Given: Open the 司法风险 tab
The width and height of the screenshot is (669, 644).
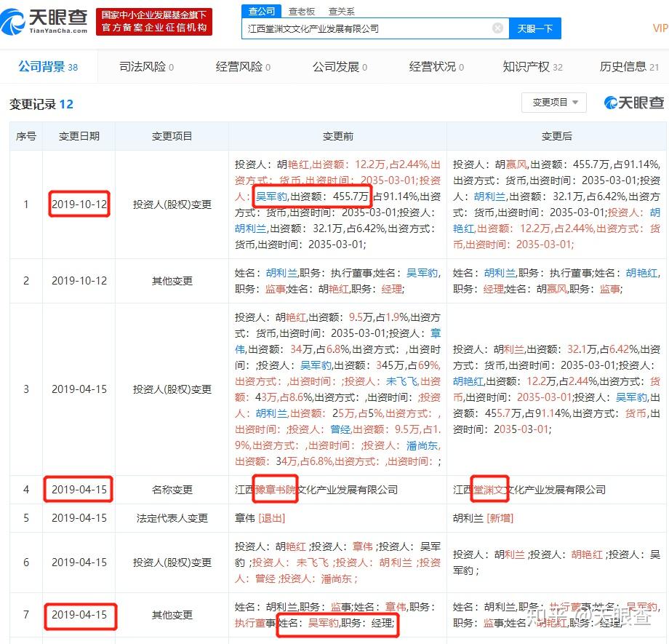Looking at the screenshot, I should pos(143,66).
